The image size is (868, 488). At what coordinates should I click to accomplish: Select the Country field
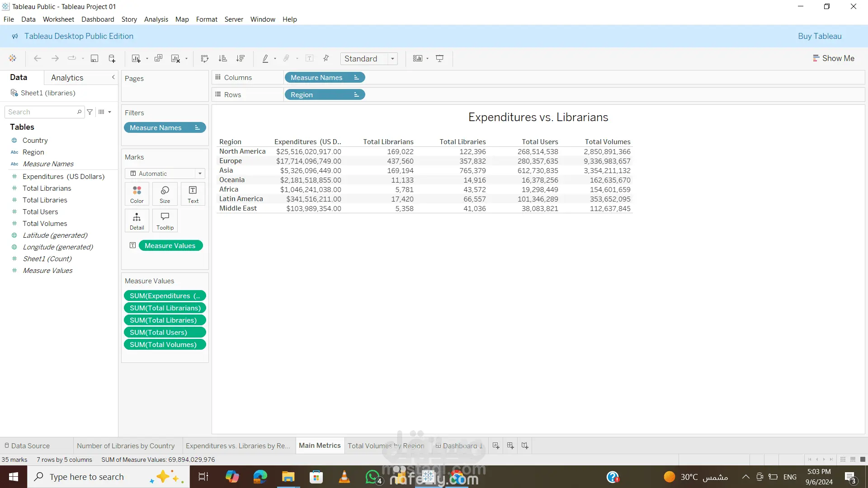[x=35, y=141]
